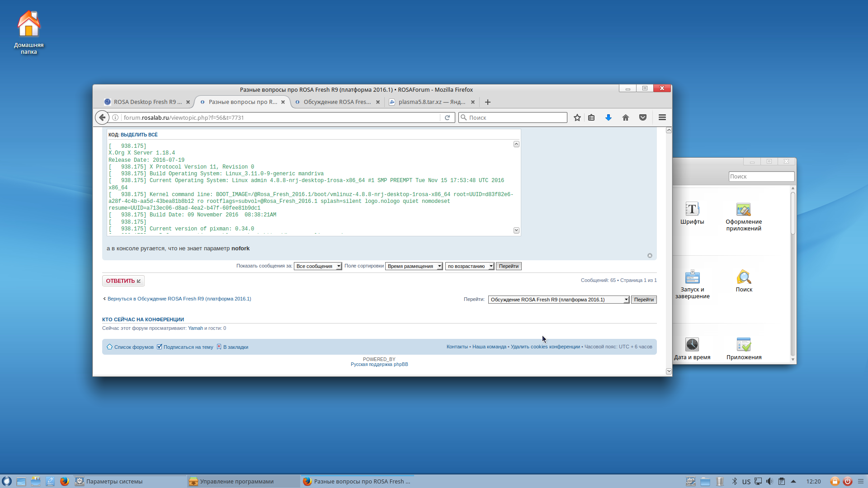Click the ВЫДЕЛИТЬ ВСЁ code link
The width and height of the screenshot is (868, 488).
pos(139,135)
